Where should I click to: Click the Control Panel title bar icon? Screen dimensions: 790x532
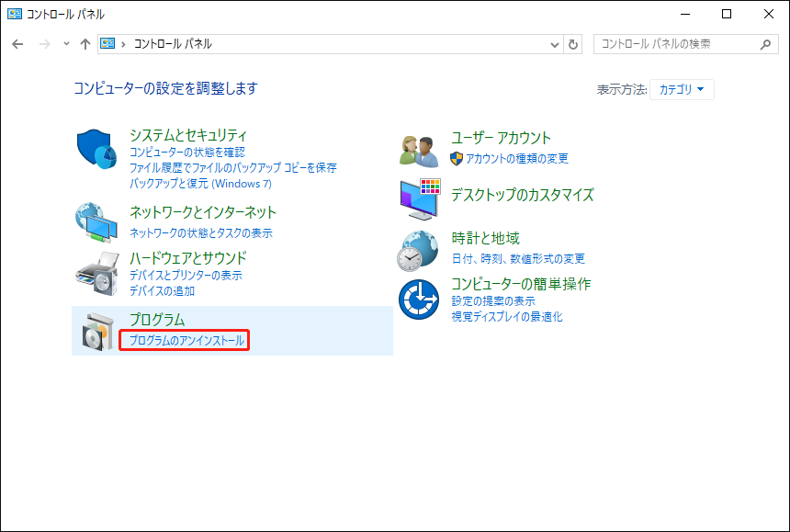click(15, 14)
